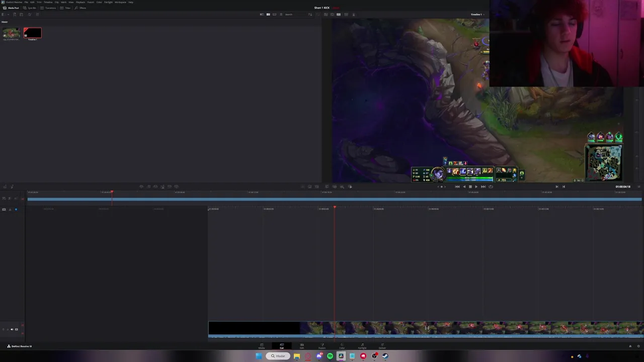644x362 pixels.
Task: Click the Import Media icon
Action: [x=15, y=14]
